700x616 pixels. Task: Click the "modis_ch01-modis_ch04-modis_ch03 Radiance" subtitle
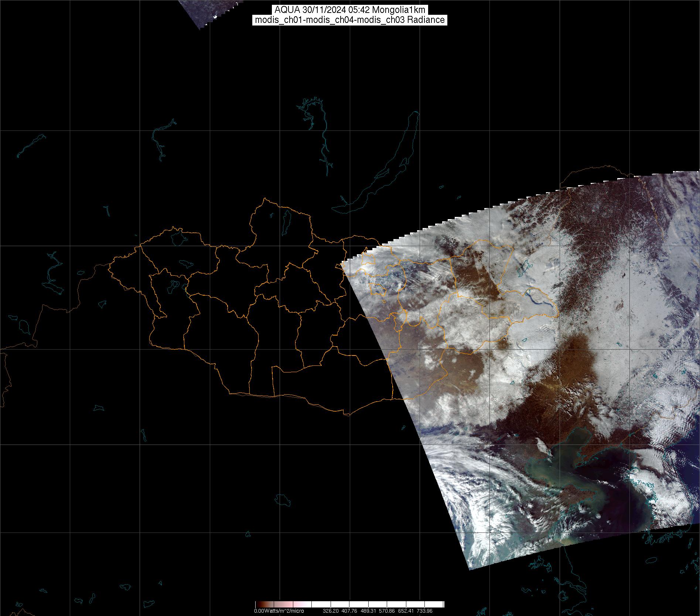coord(349,20)
